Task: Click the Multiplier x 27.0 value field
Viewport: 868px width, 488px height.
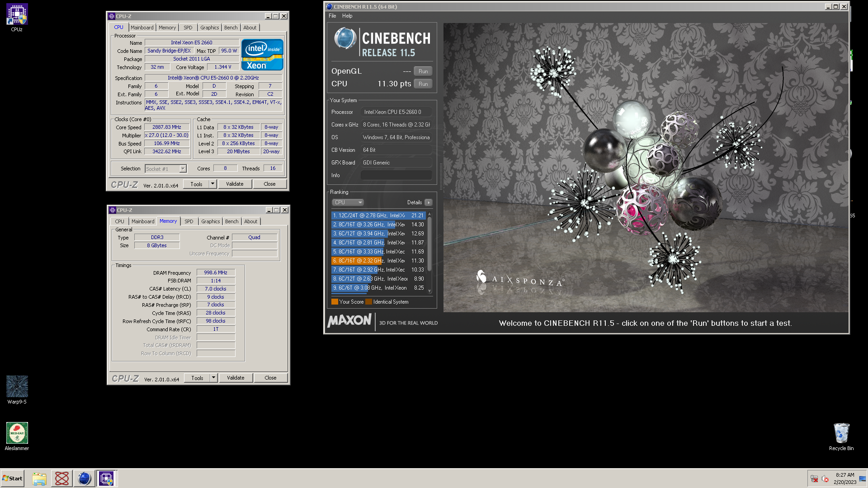Action: [167, 136]
